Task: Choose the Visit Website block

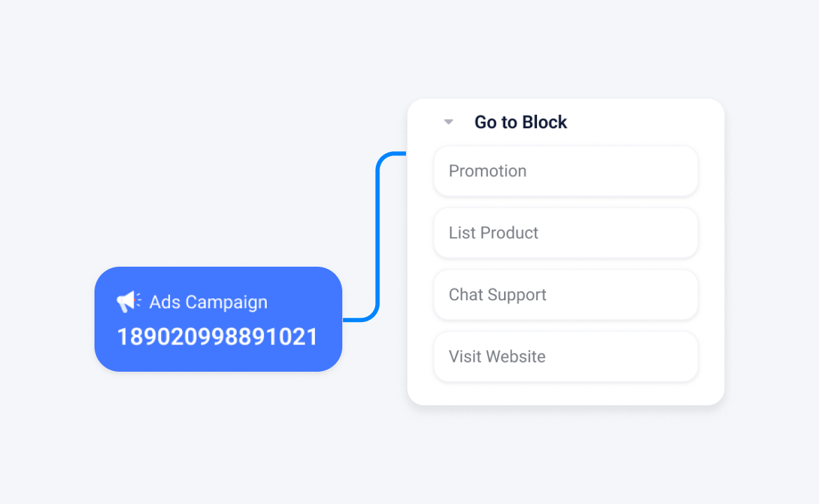Action: point(566,357)
